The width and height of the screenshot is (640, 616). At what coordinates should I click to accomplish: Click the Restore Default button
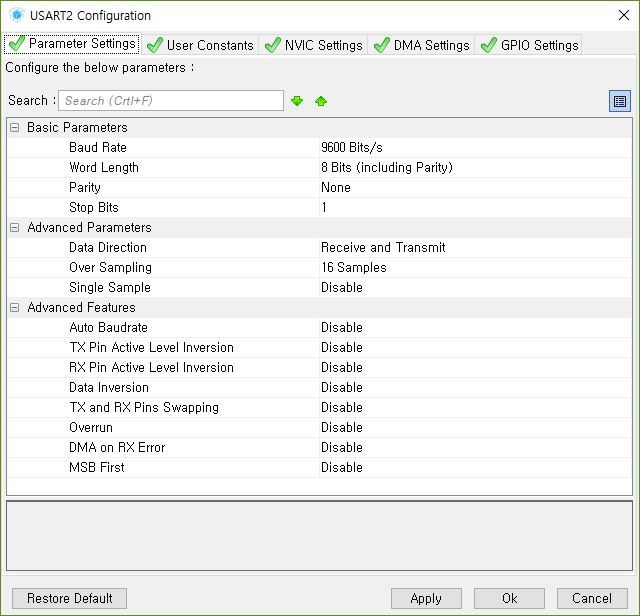tap(69, 598)
